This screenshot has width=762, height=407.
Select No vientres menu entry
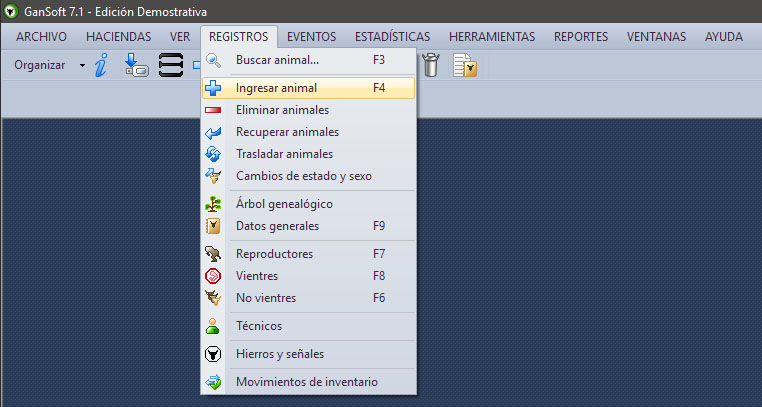[309, 298]
